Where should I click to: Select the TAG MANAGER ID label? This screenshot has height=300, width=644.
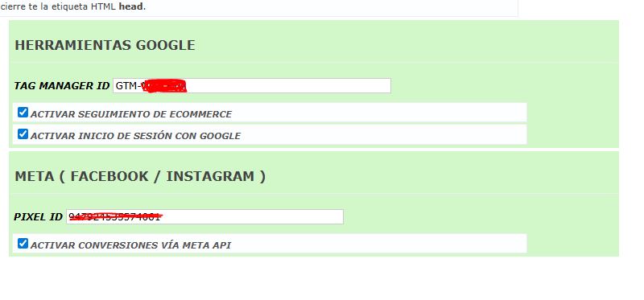[62, 86]
